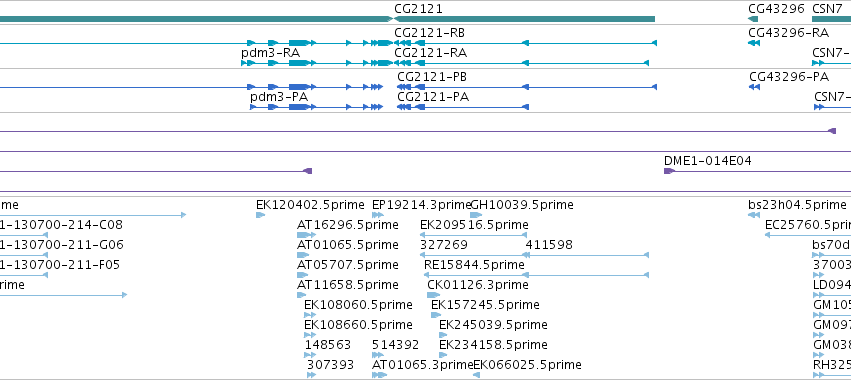Select the CG2121 gene span bar
This screenshot has height=380, width=851.
pyautogui.click(x=524, y=19)
